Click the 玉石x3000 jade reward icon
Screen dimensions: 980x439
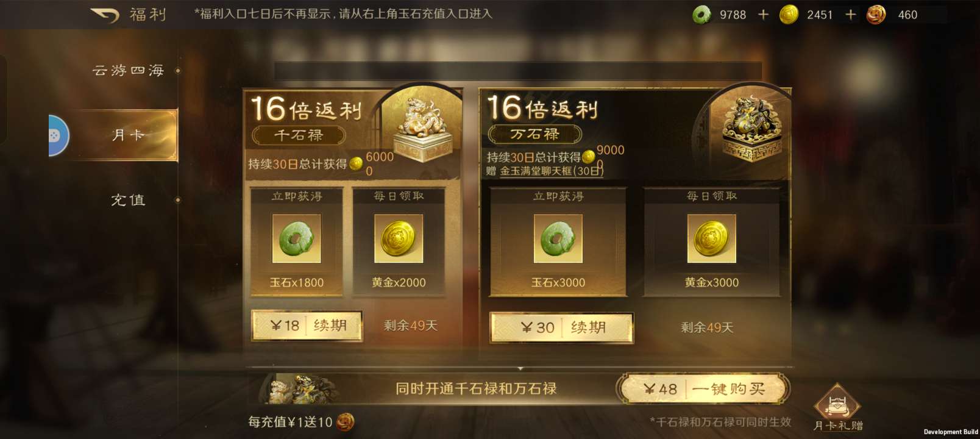(x=558, y=238)
